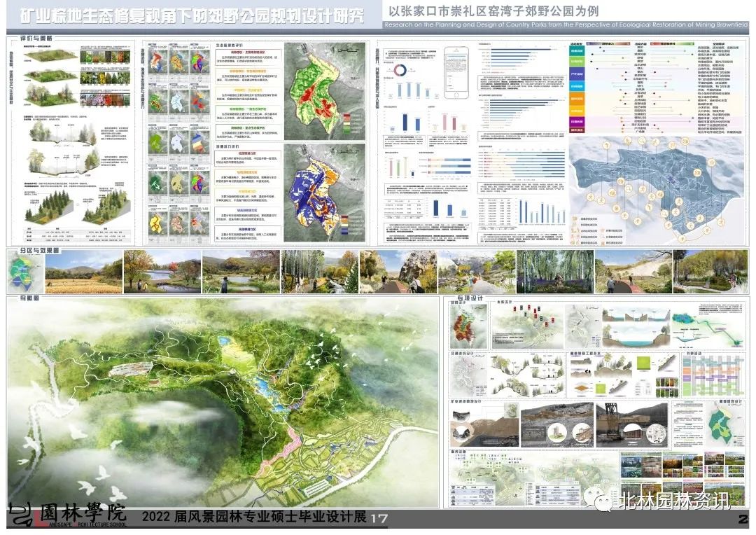
Task: Click the 评价与策略 section heading
Action: point(34,38)
